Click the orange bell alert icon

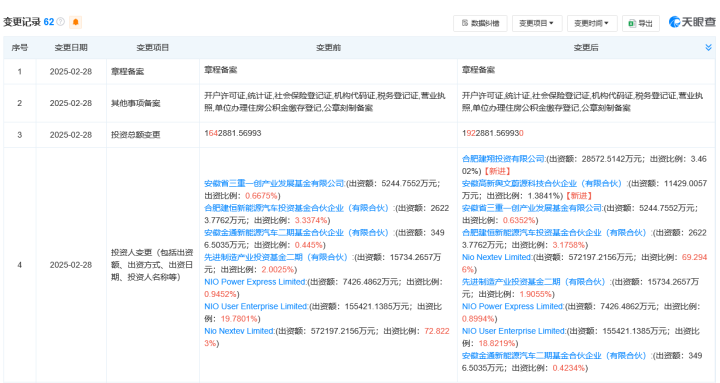click(x=75, y=22)
